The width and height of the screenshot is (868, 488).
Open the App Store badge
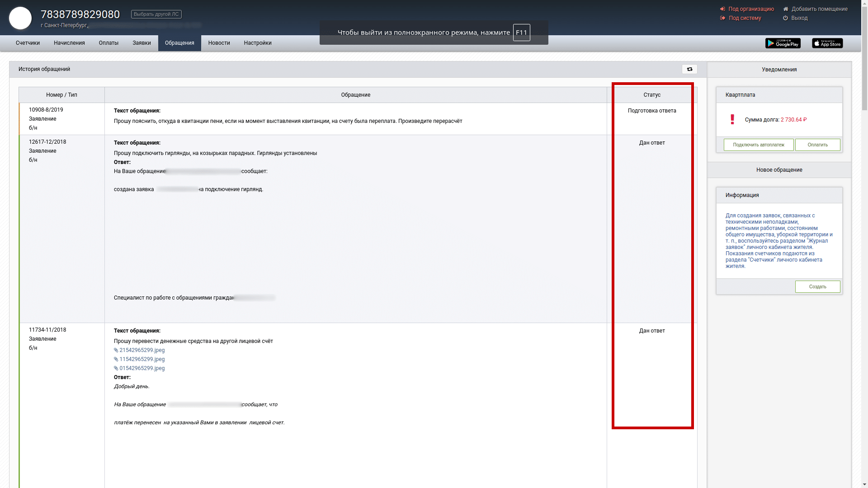tap(827, 43)
